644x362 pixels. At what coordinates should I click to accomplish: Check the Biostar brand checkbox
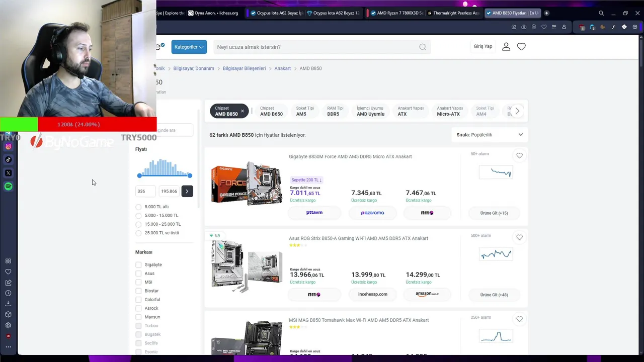[138, 291]
